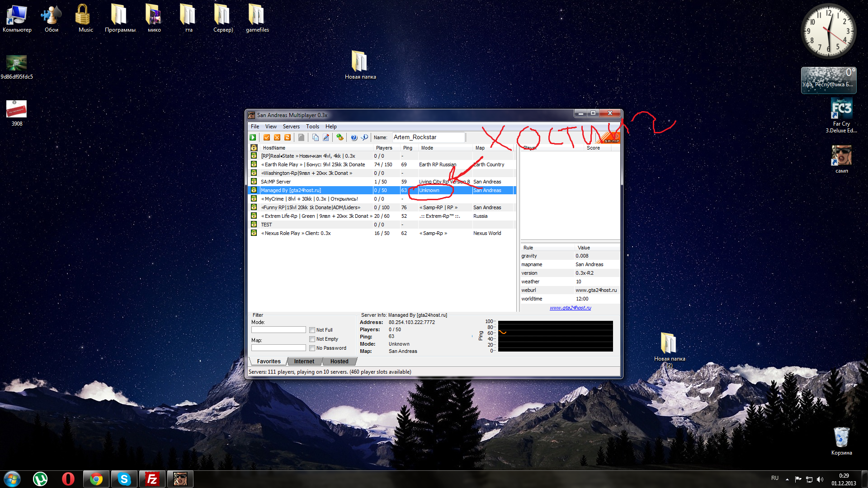Select the Washington-Rp server row
Image resolution: width=868 pixels, height=488 pixels.
coord(382,173)
